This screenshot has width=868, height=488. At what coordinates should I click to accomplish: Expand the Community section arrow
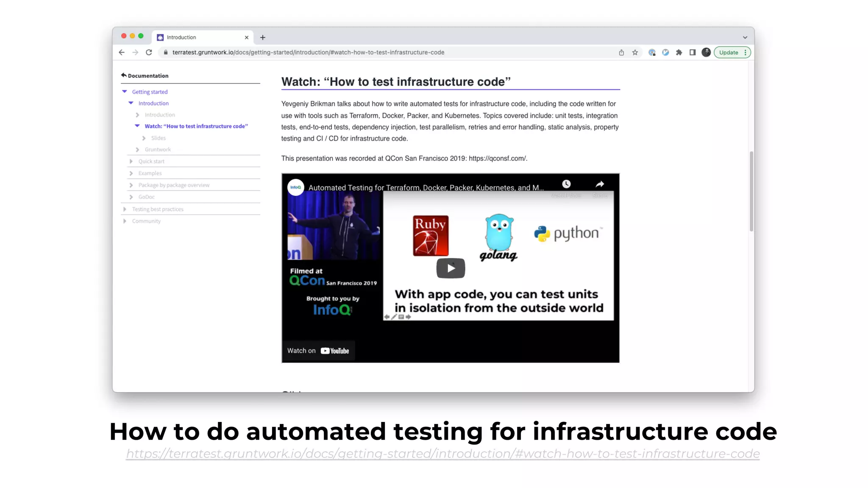coord(125,221)
